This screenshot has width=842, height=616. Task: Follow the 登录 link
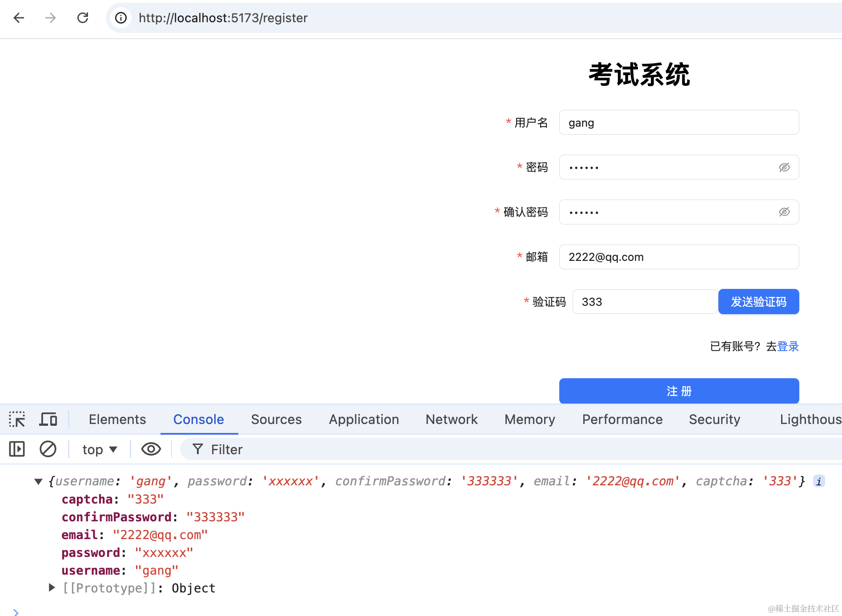point(788,346)
